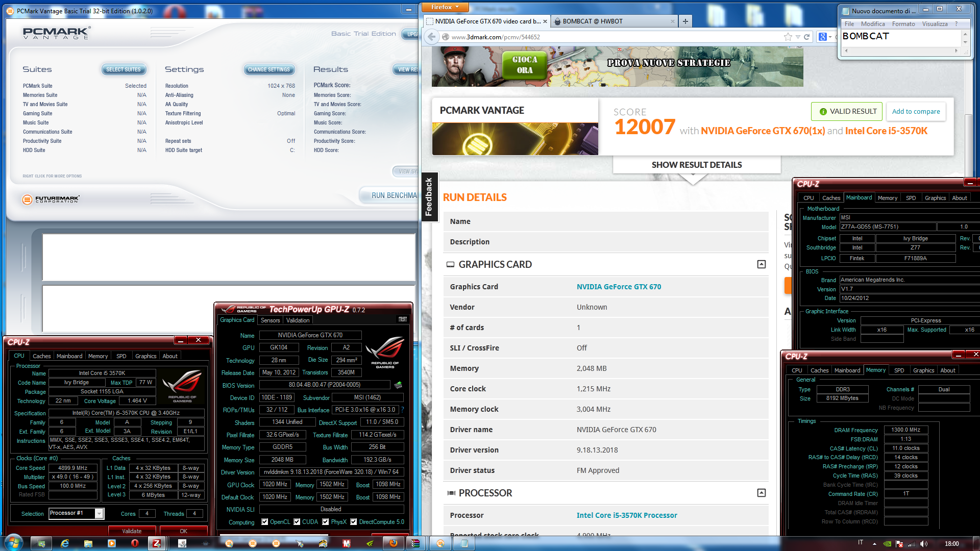Click Run Benchmark in PCMark Vantage
The width and height of the screenshot is (980, 551).
pyautogui.click(x=389, y=195)
